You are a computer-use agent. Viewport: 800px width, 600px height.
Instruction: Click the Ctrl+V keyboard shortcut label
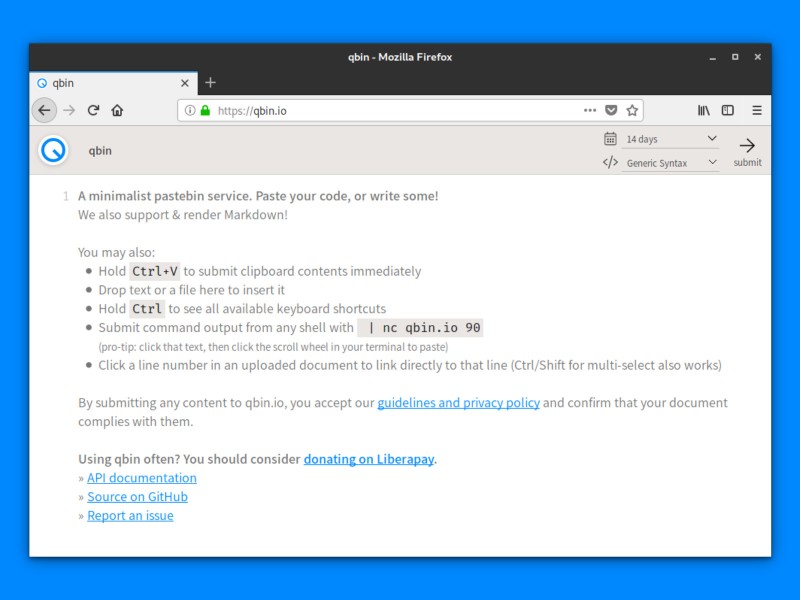155,271
